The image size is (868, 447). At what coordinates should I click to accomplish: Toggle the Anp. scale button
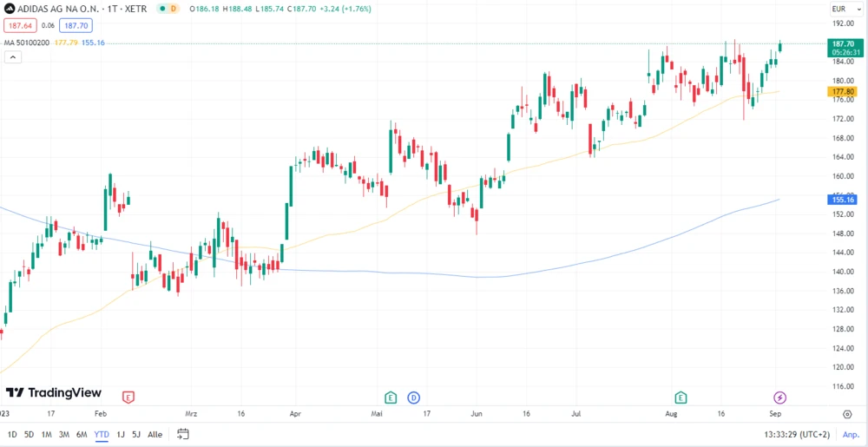click(x=851, y=435)
